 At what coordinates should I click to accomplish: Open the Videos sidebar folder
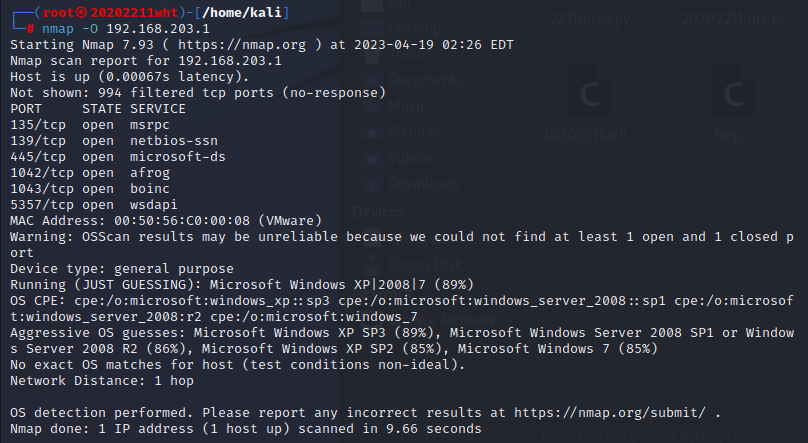pyautogui.click(x=410, y=158)
